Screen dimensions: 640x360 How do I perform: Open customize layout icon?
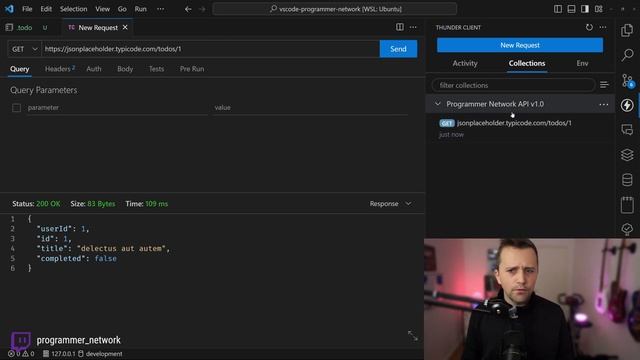[x=599, y=9]
